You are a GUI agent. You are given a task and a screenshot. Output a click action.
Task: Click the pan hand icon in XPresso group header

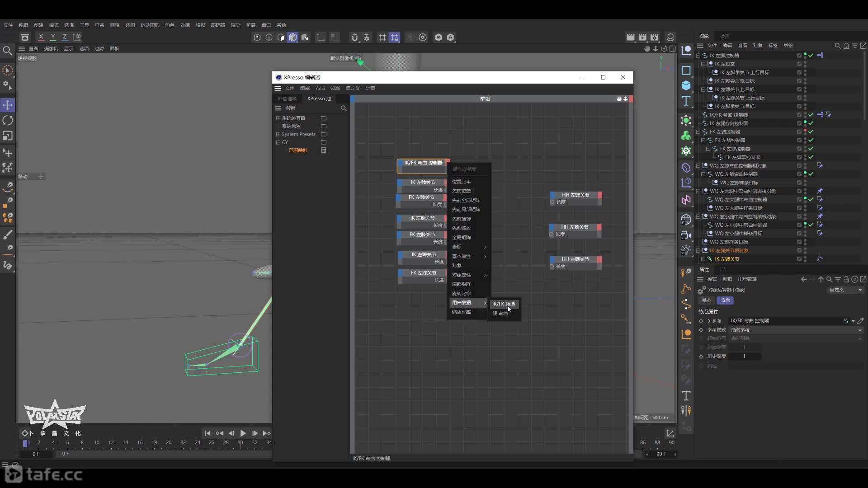(x=619, y=99)
